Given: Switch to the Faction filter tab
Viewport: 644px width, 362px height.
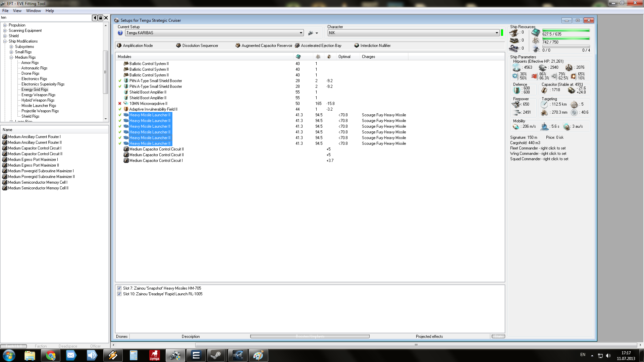Looking at the screenshot, I should click(41, 346).
